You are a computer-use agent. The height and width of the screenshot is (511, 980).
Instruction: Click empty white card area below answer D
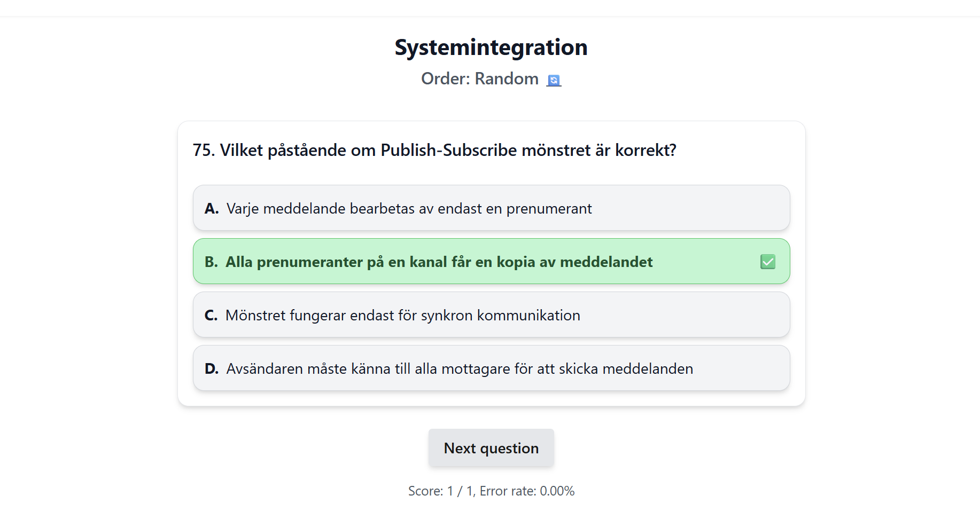click(x=491, y=398)
